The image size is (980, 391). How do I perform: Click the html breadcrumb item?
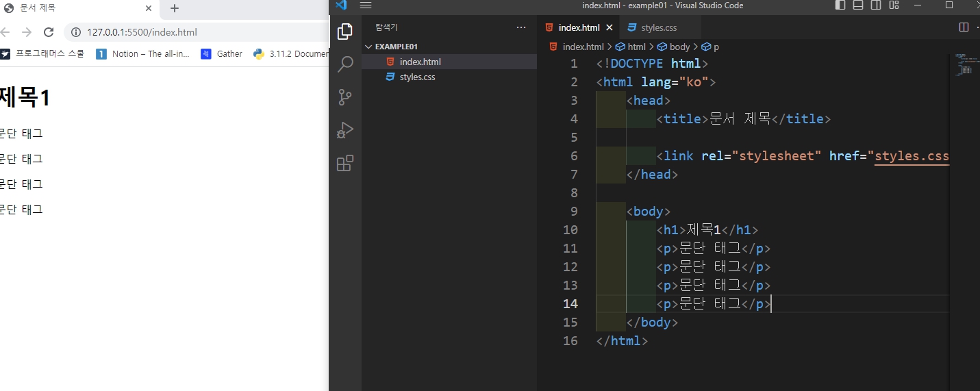631,47
